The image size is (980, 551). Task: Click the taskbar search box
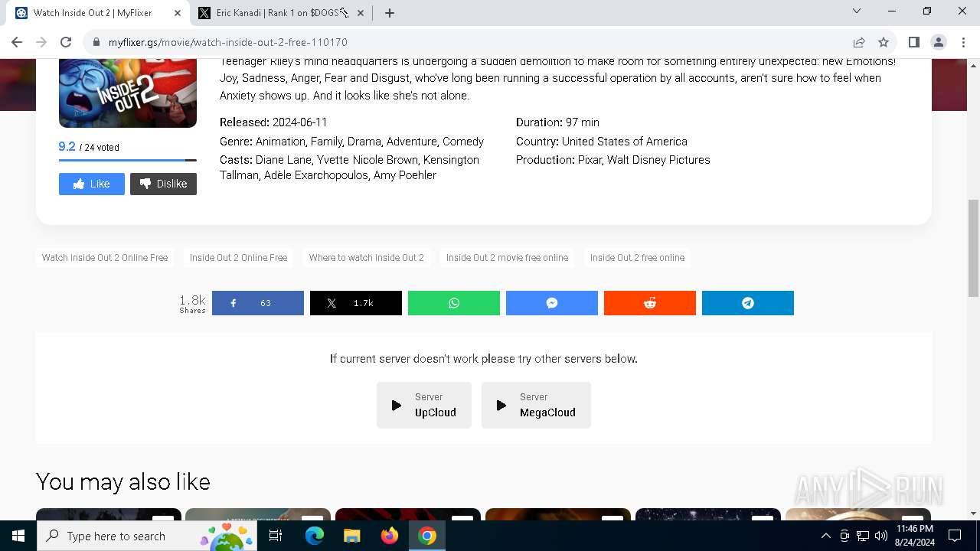(x=147, y=536)
